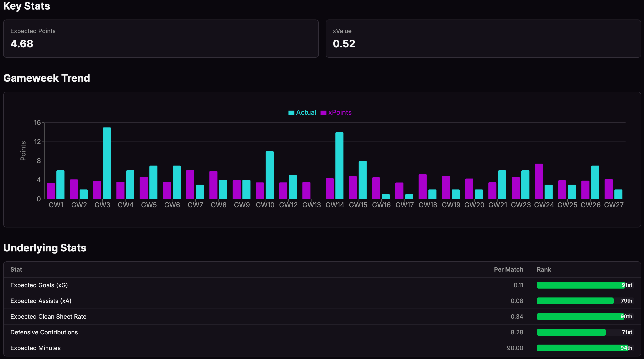Click the GW13 xPoints bar
Viewport: 644px width, 359px height.
pyautogui.click(x=306, y=191)
